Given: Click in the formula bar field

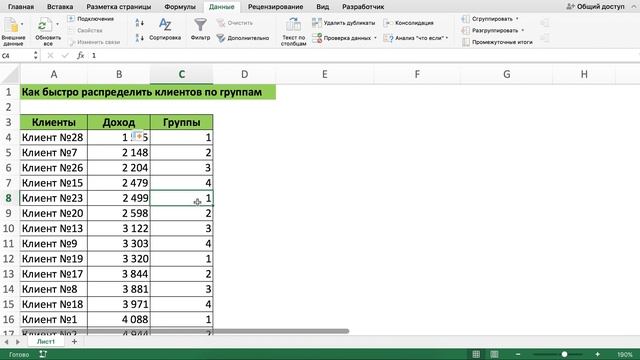Looking at the screenshot, I should point(363,56).
